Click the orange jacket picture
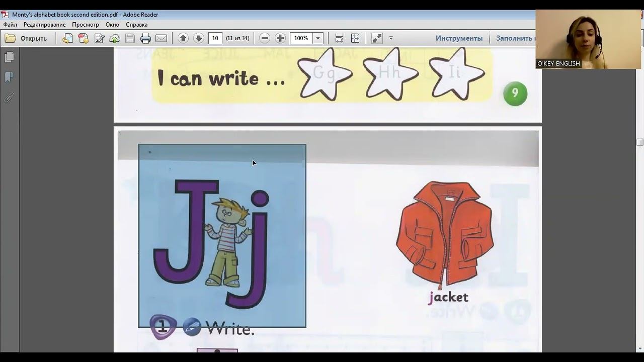 [x=444, y=234]
